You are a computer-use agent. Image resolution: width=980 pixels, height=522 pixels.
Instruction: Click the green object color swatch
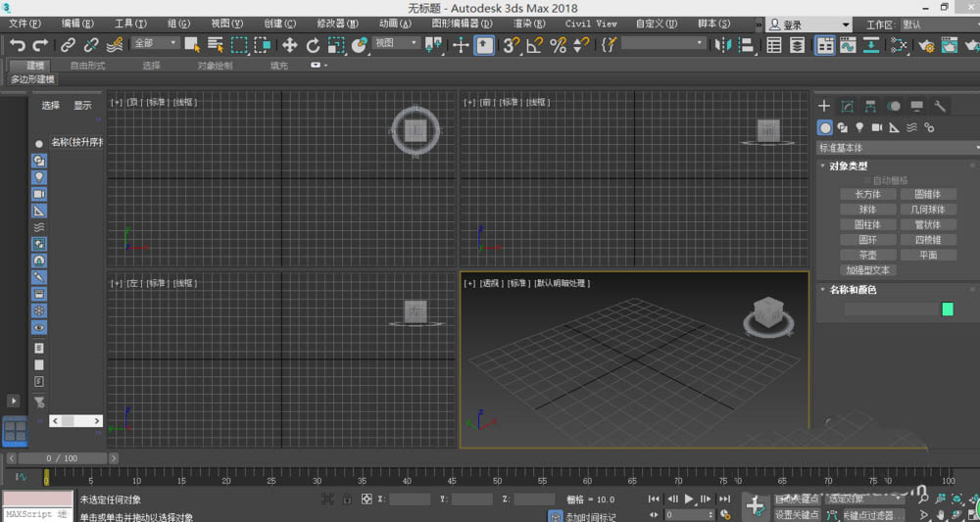tap(948, 308)
